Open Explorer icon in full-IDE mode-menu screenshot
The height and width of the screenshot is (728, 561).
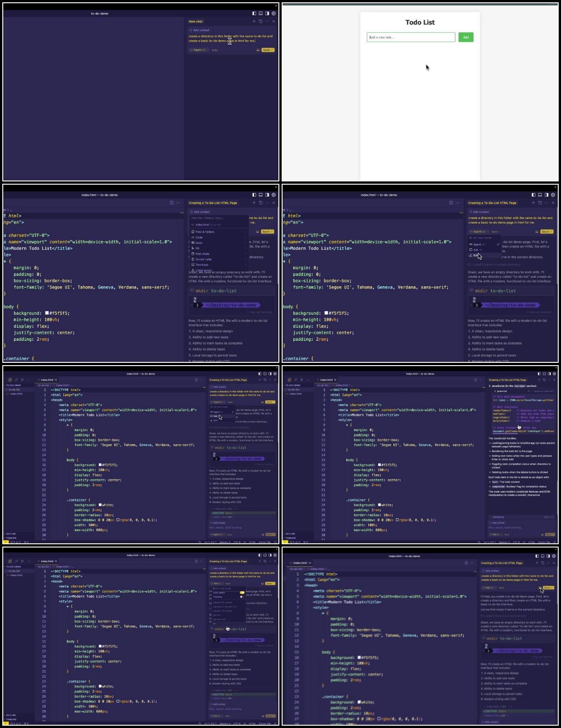[x=10, y=380]
